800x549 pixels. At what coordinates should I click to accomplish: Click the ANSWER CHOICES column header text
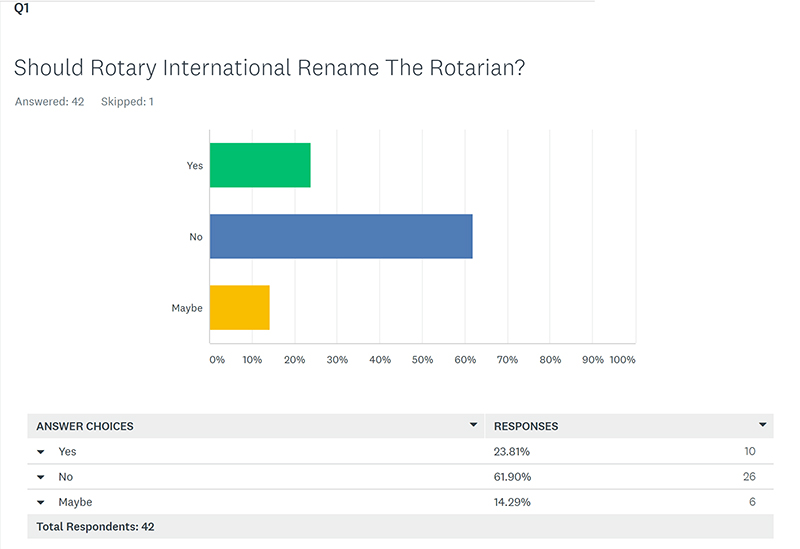85,426
